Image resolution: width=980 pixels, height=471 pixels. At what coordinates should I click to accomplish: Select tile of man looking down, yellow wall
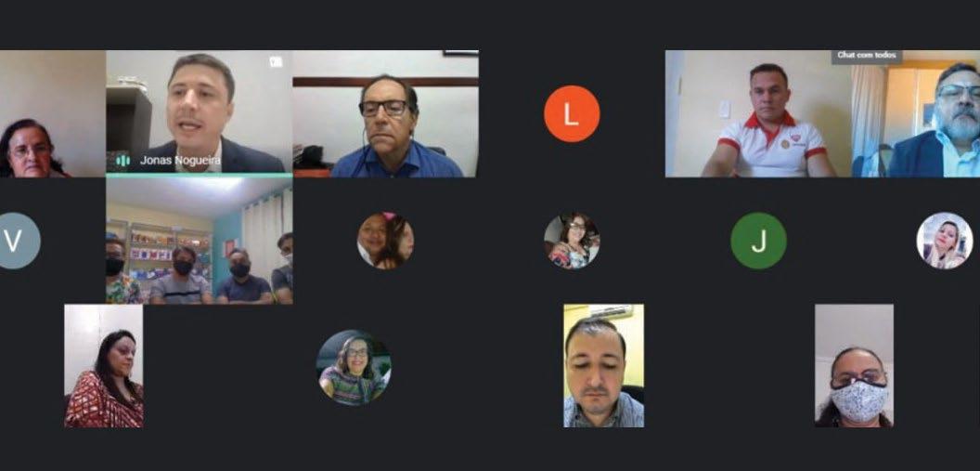click(x=604, y=366)
